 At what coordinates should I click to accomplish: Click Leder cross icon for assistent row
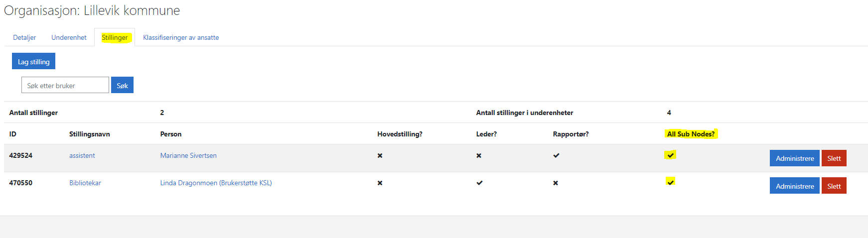[479, 156]
